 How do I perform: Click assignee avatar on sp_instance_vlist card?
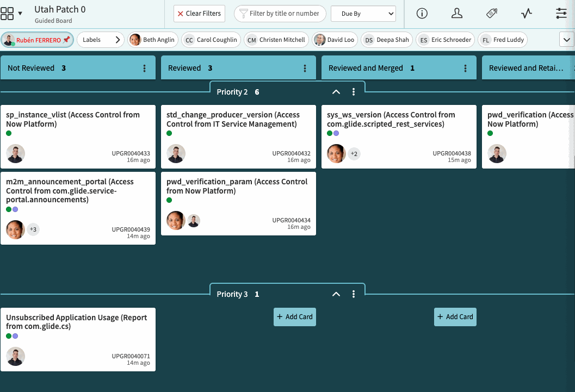click(15, 153)
